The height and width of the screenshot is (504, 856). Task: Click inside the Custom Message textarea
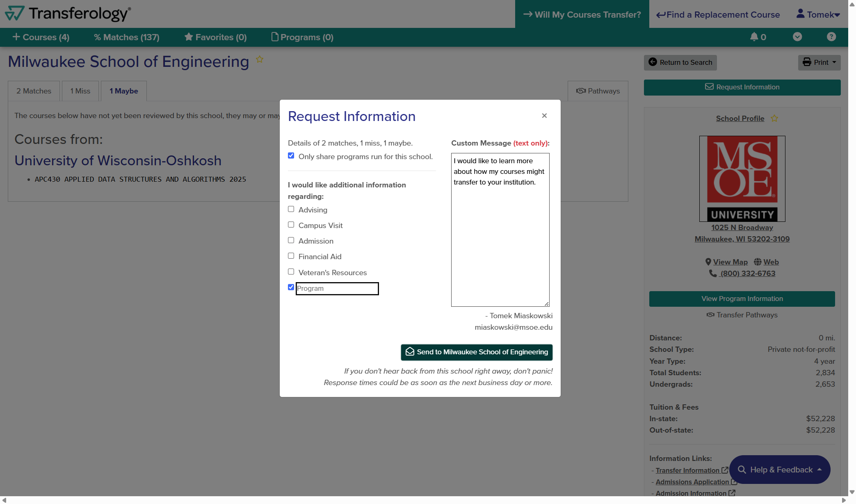pyautogui.click(x=500, y=230)
